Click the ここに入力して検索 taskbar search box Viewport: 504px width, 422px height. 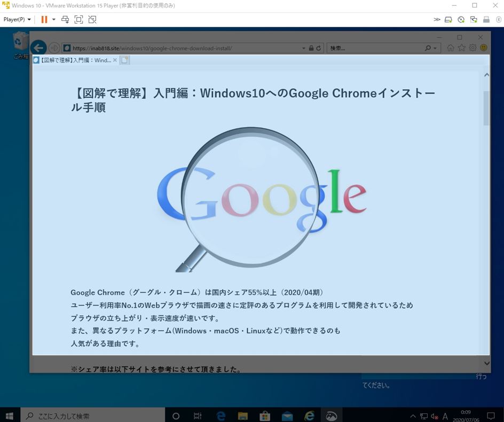[93, 416]
